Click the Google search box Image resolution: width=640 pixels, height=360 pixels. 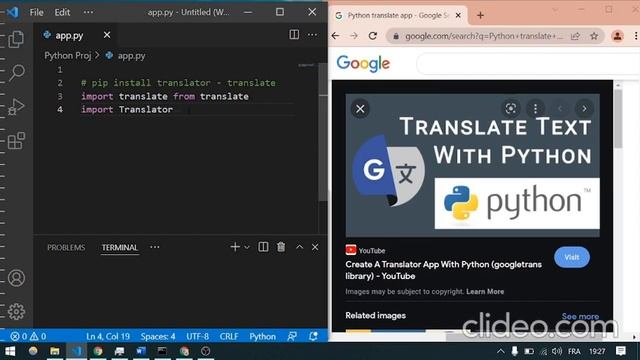[527, 63]
